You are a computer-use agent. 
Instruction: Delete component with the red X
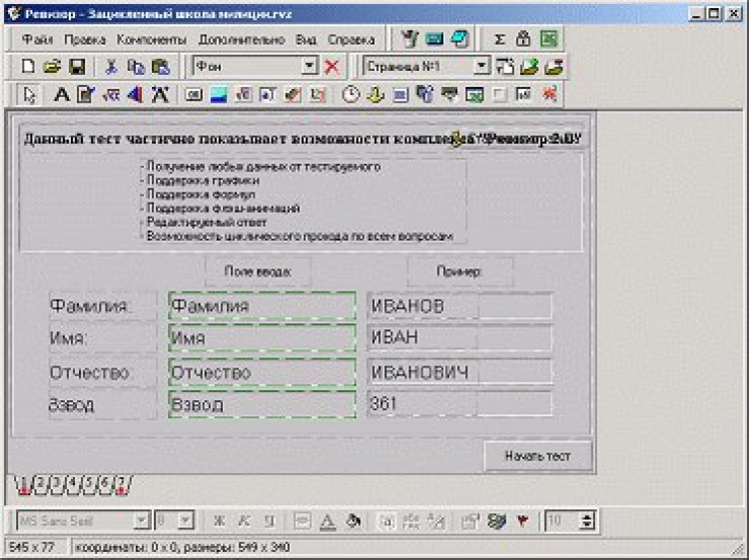click(332, 67)
